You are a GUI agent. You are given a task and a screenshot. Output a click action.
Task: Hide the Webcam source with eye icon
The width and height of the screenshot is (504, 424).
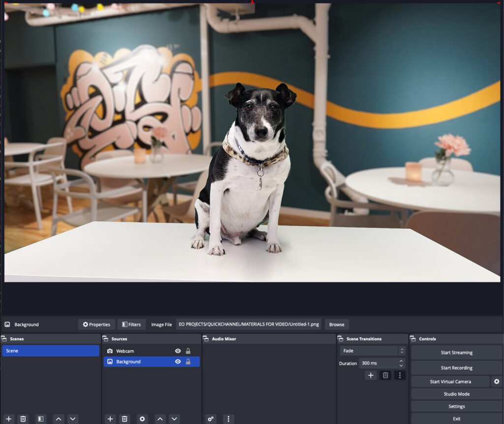178,351
